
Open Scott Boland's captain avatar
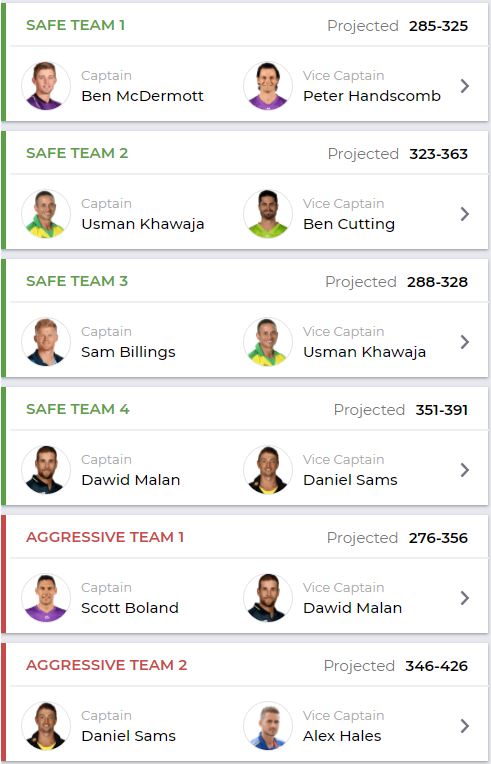pyautogui.click(x=46, y=598)
